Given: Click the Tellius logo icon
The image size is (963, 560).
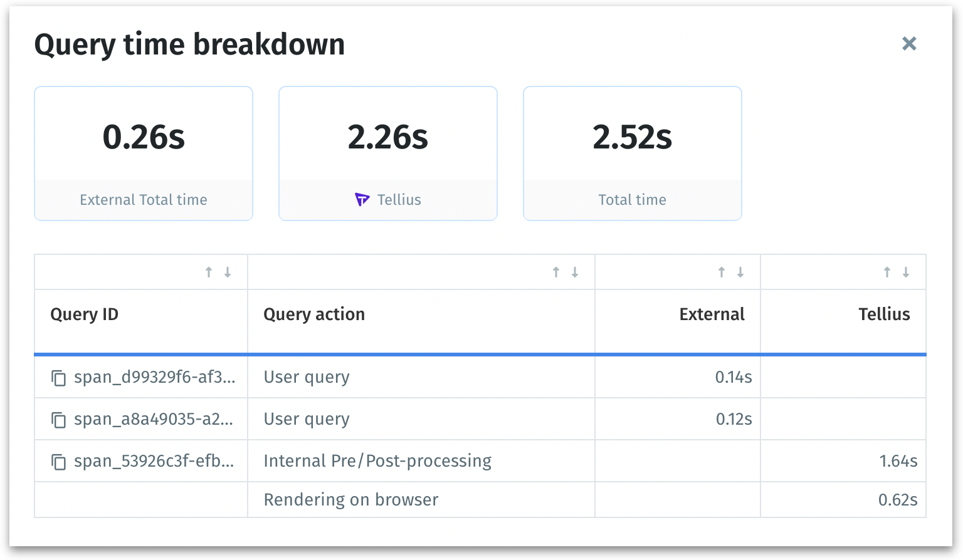Looking at the screenshot, I should click(x=362, y=200).
